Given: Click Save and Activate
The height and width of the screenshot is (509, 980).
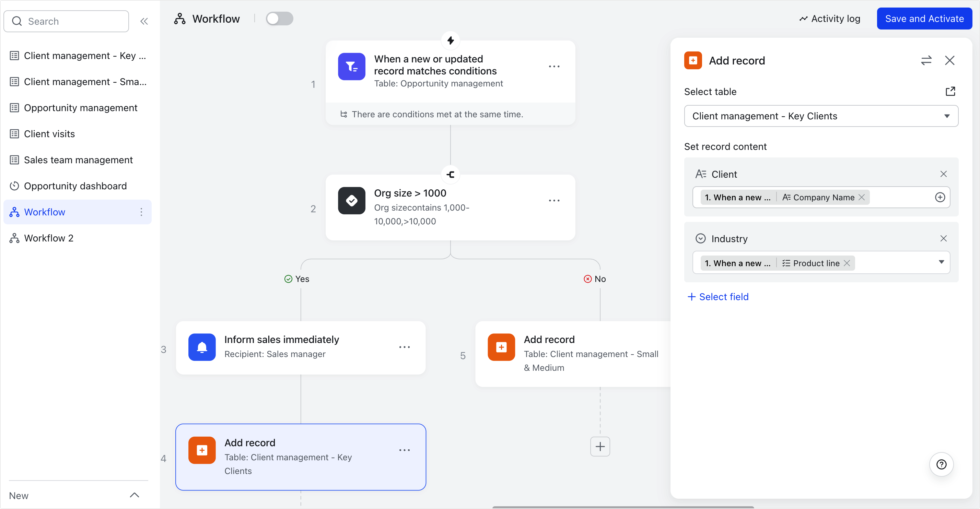Looking at the screenshot, I should point(924,18).
